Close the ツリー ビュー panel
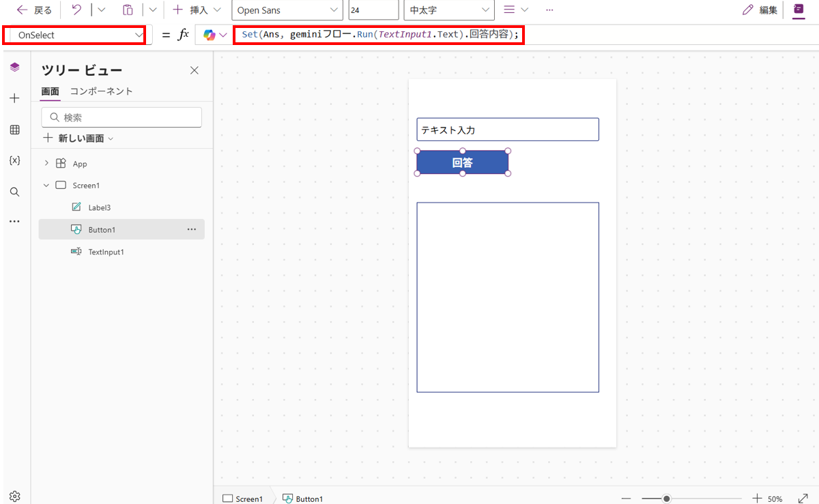819x504 pixels. (195, 70)
